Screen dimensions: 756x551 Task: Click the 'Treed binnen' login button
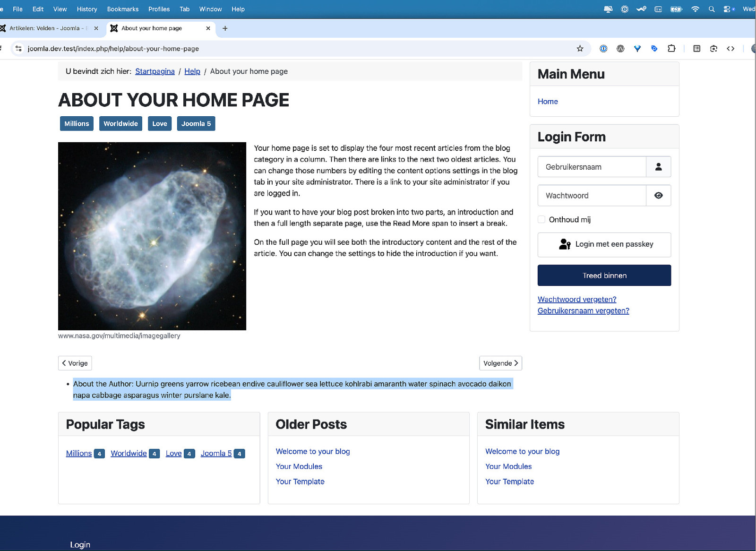click(x=604, y=275)
